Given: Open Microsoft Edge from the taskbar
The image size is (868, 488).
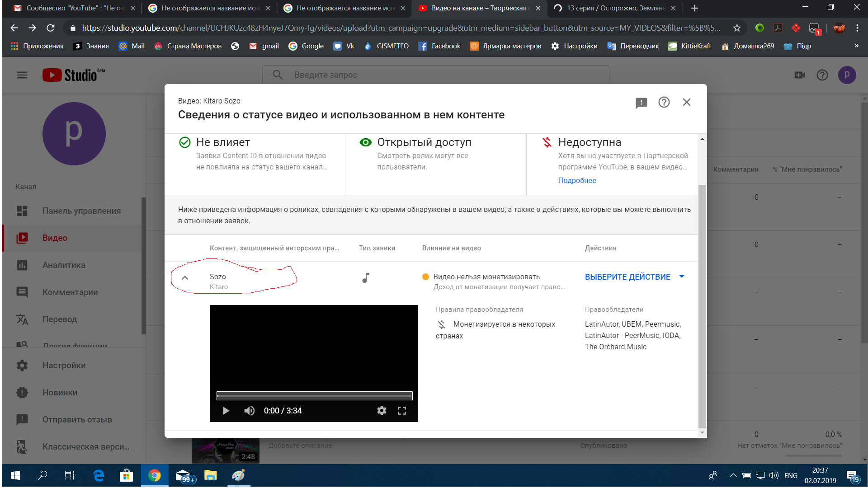Looking at the screenshot, I should point(98,475).
